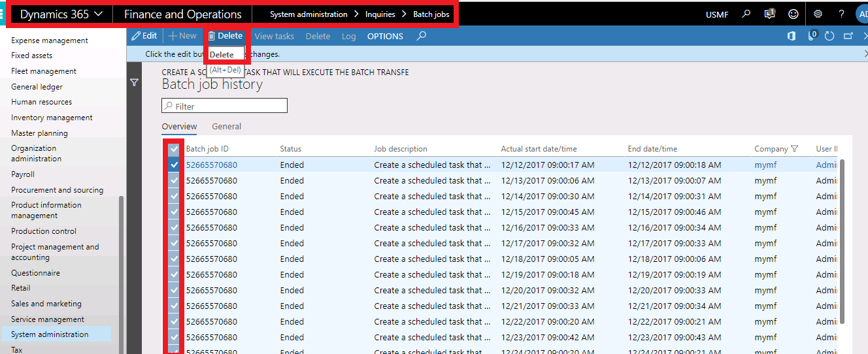Viewport: 868px width, 354px height.
Task: Open Fleet management module
Action: 44,71
